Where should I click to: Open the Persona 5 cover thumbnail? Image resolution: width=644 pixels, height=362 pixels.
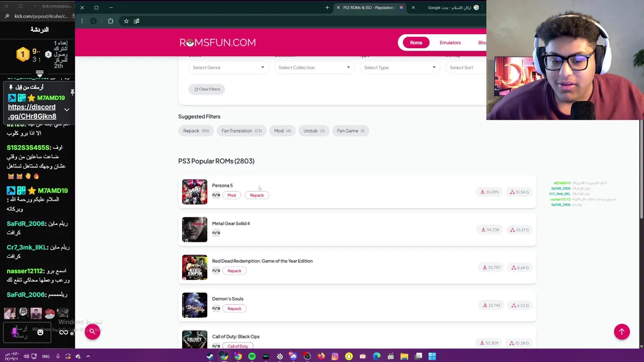pyautogui.click(x=195, y=192)
